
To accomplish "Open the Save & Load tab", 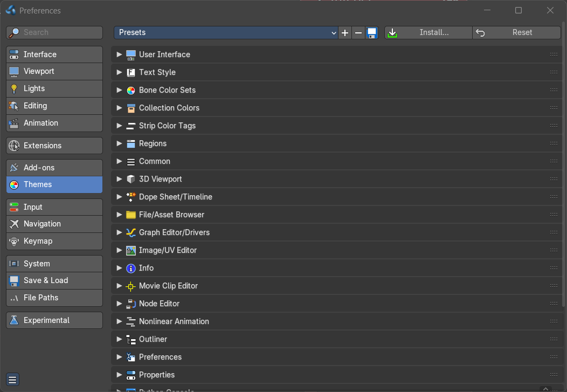I will click(x=54, y=280).
